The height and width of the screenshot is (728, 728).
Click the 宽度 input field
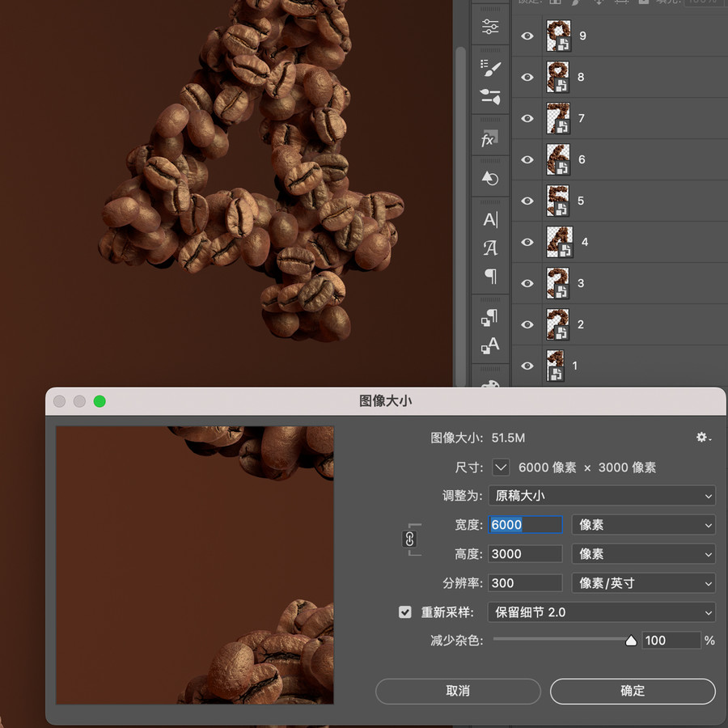(526, 525)
